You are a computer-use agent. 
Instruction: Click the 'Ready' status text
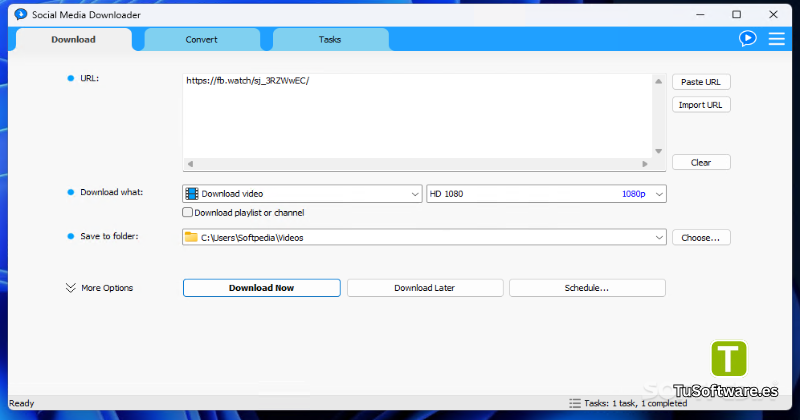pyautogui.click(x=21, y=403)
